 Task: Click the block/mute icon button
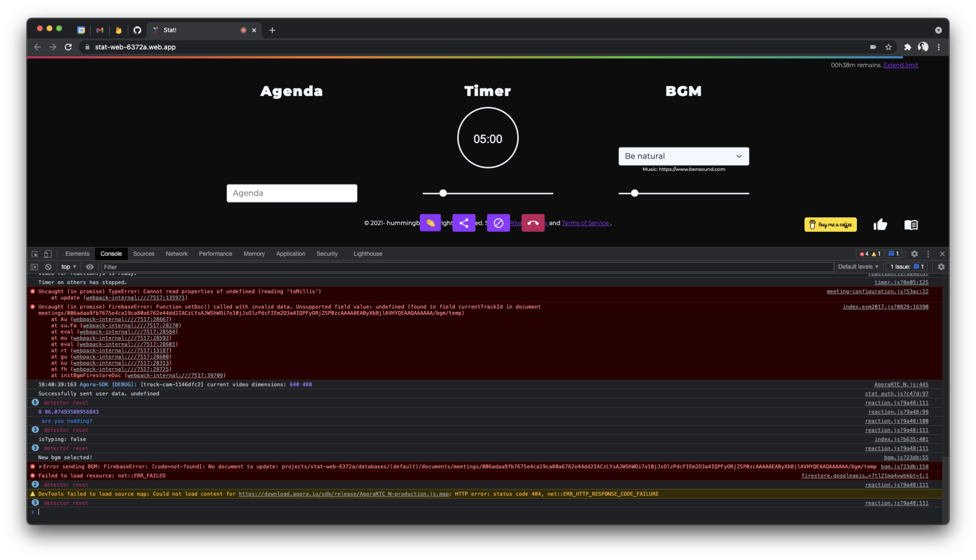click(x=498, y=223)
